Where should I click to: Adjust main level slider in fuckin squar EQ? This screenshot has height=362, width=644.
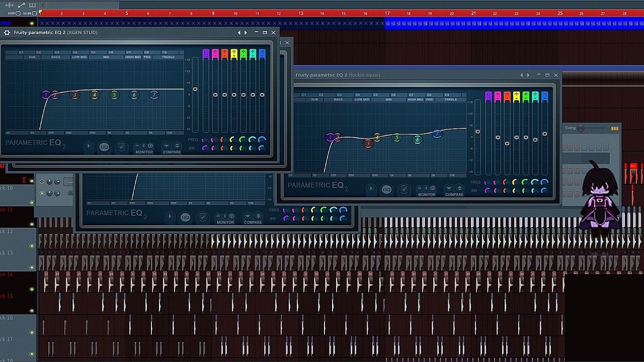coord(477,132)
